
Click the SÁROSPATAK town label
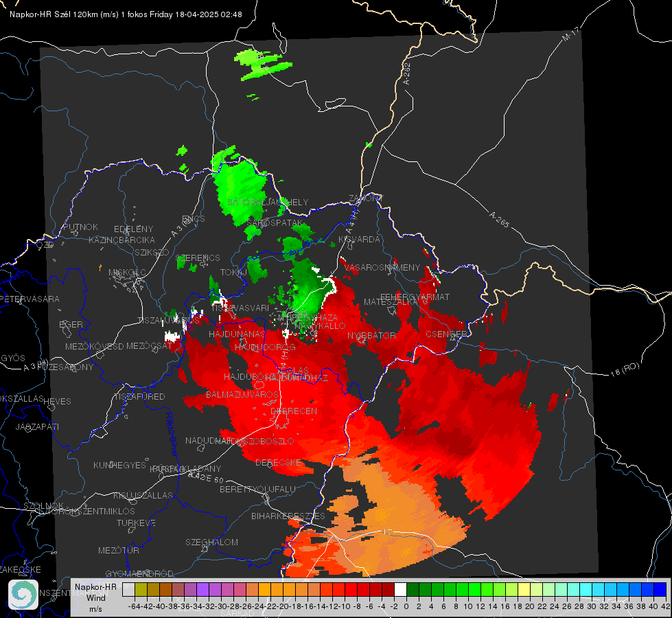click(275, 222)
